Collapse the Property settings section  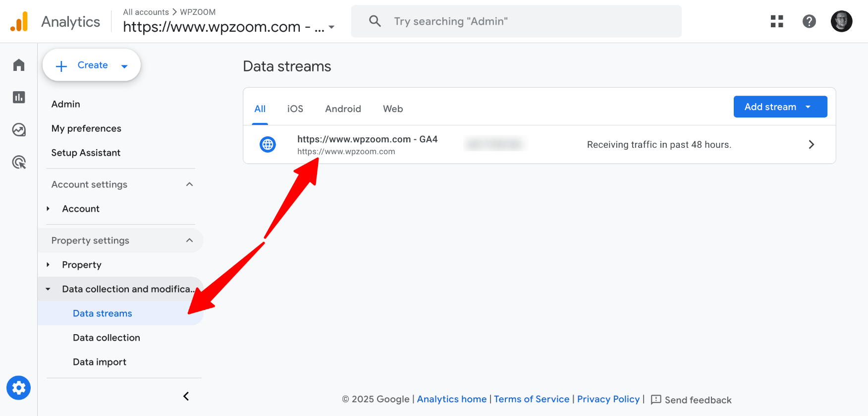189,240
